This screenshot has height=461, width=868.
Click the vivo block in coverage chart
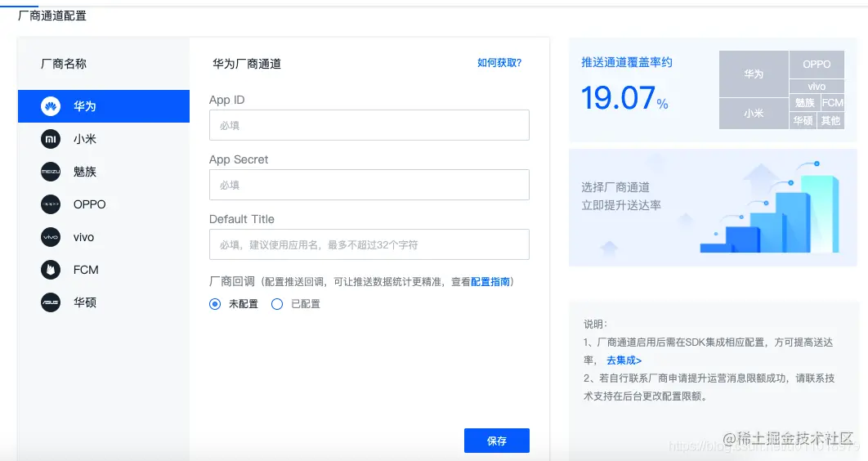(817, 87)
